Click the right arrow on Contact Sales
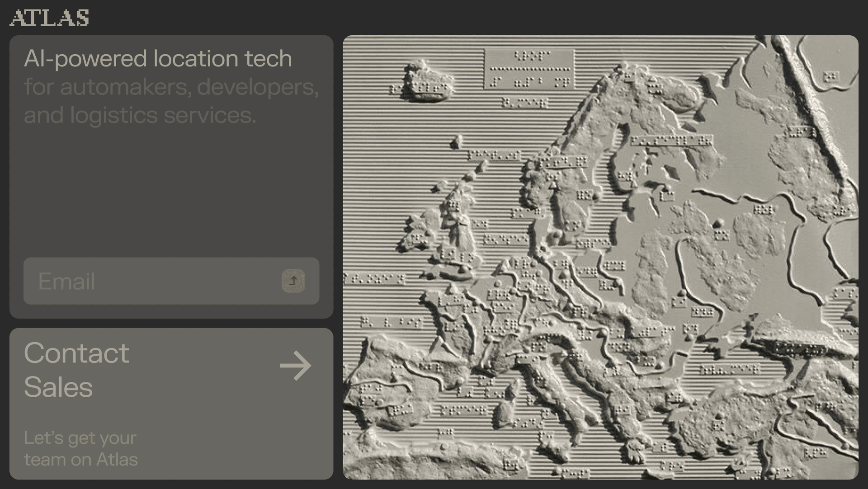This screenshot has height=489, width=868. (x=296, y=365)
